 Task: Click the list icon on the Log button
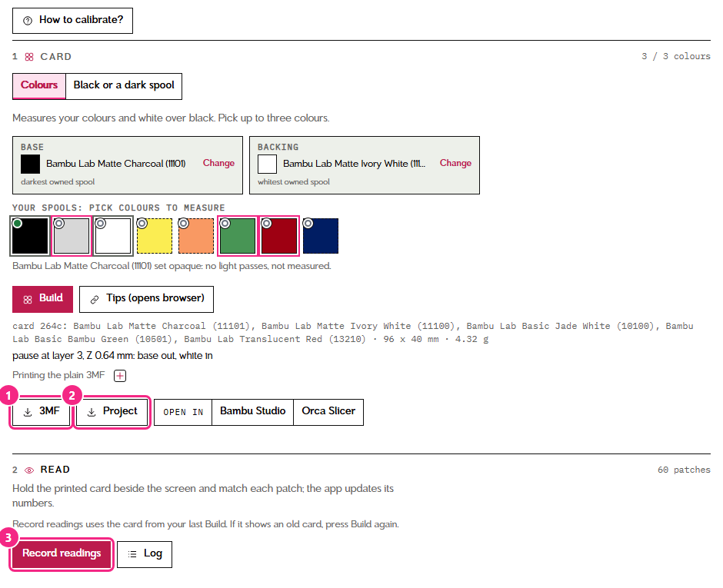pos(132,554)
